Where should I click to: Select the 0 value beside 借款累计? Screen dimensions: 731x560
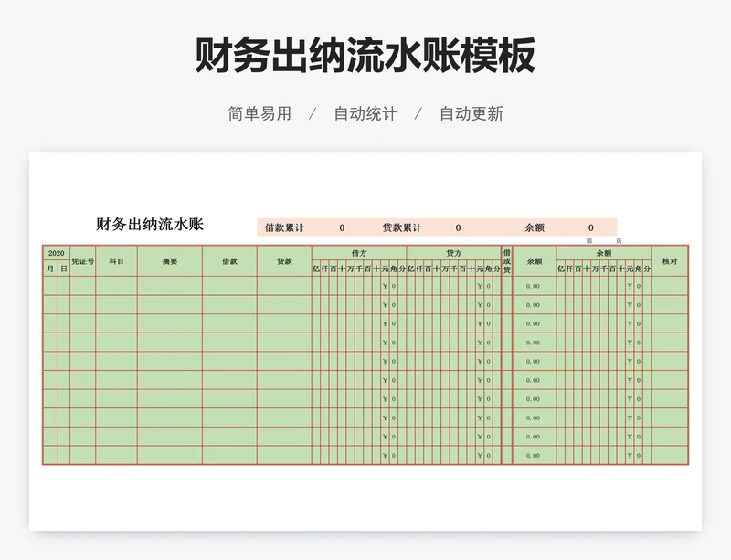(342, 227)
